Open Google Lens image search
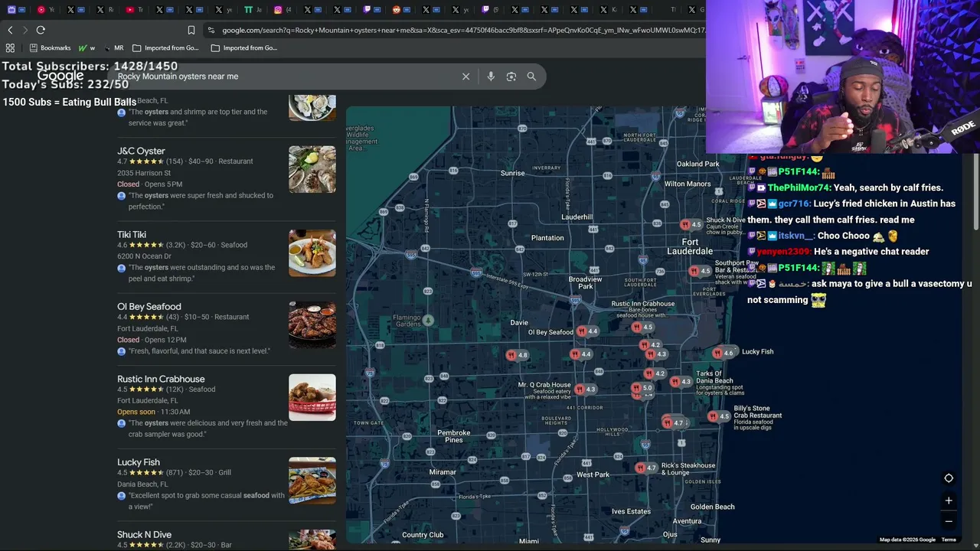This screenshot has height=551, width=980. 511,77
